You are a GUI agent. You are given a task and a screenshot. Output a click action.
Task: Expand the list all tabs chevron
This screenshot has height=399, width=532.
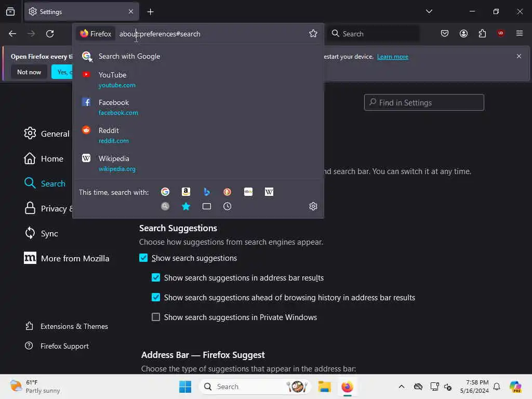click(429, 11)
